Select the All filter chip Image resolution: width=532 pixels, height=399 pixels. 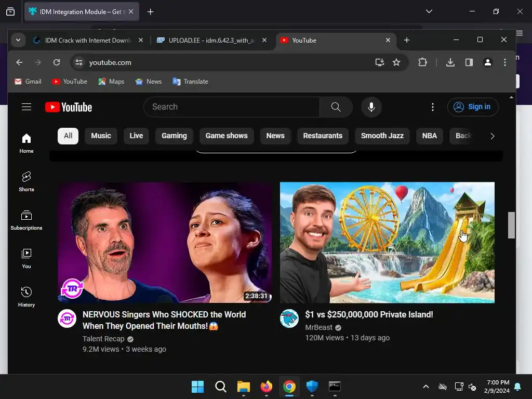pyautogui.click(x=68, y=136)
